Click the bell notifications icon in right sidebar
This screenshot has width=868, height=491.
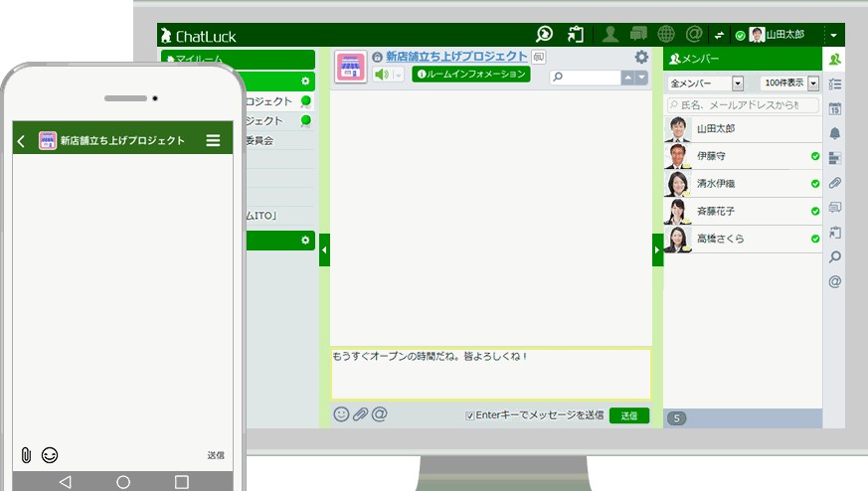835,133
